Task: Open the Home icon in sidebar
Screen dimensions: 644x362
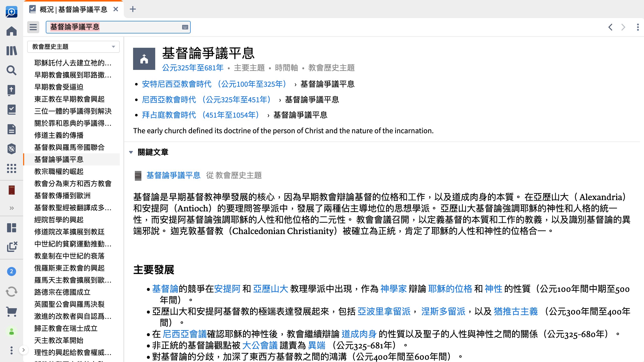Action: 12,31
